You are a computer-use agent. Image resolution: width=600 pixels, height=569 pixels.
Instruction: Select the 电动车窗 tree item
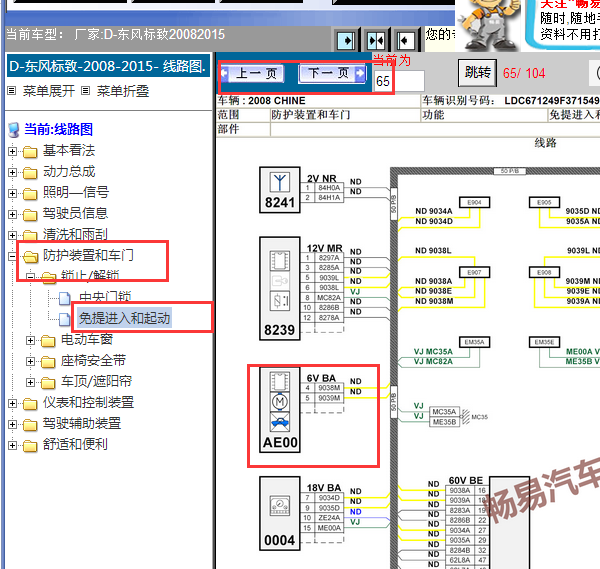(87, 339)
